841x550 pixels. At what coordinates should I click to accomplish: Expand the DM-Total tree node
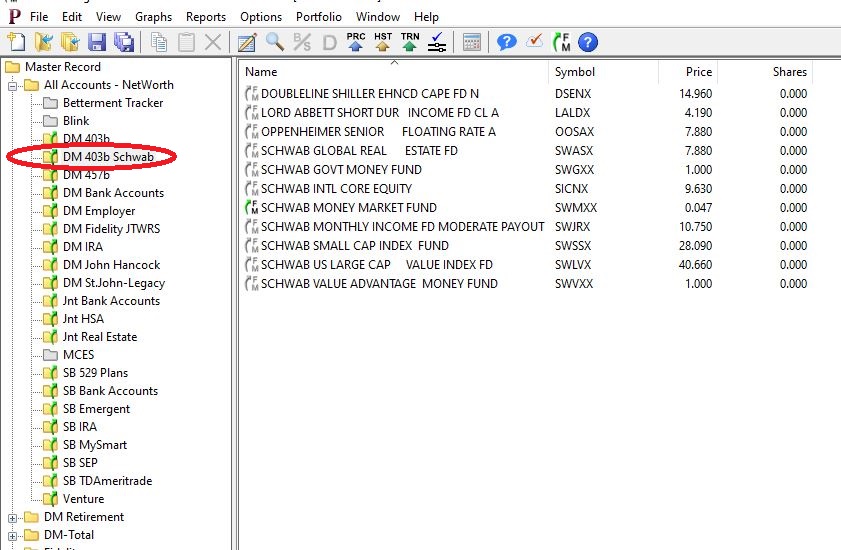tap(12, 536)
